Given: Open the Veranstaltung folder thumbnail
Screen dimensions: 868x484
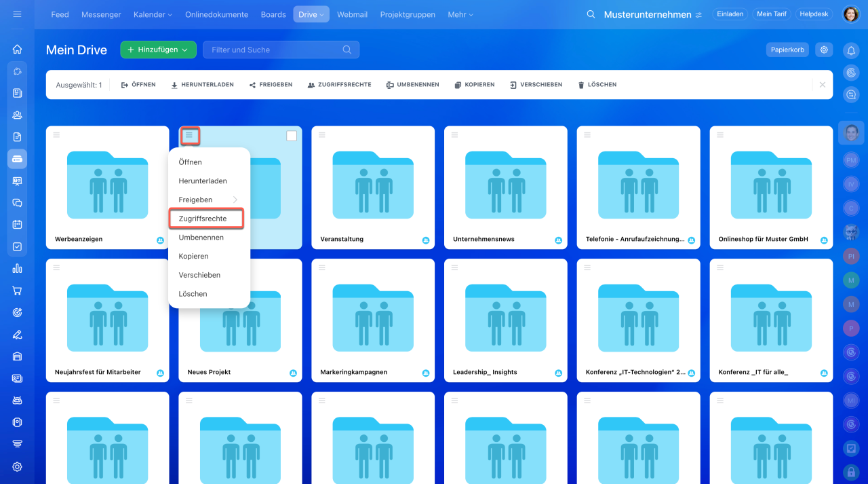Looking at the screenshot, I should 372,185.
